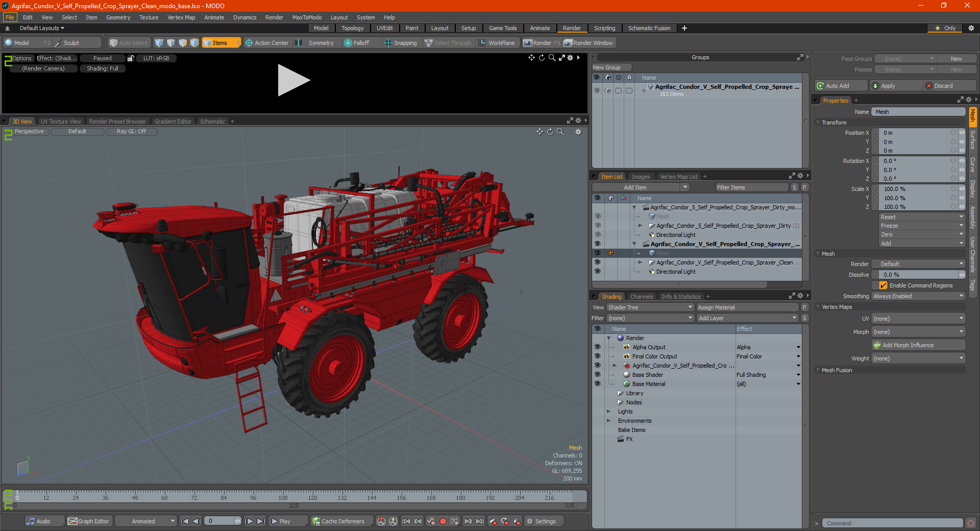Open the Render Window
This screenshot has height=531, width=980.
[589, 43]
